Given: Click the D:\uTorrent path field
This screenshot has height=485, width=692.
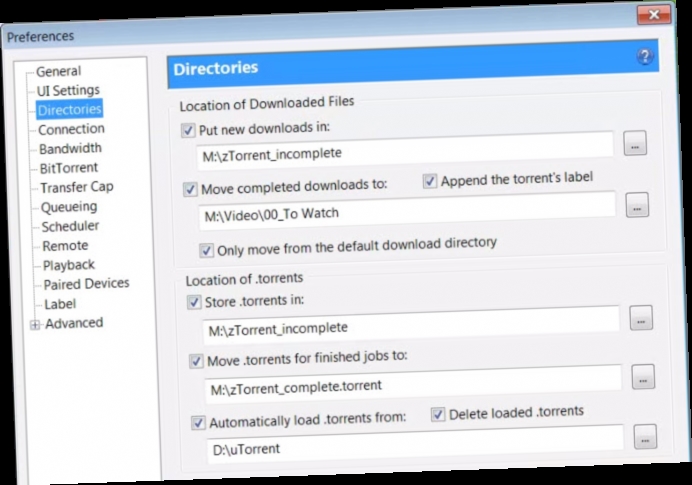Looking at the screenshot, I should click(415, 444).
